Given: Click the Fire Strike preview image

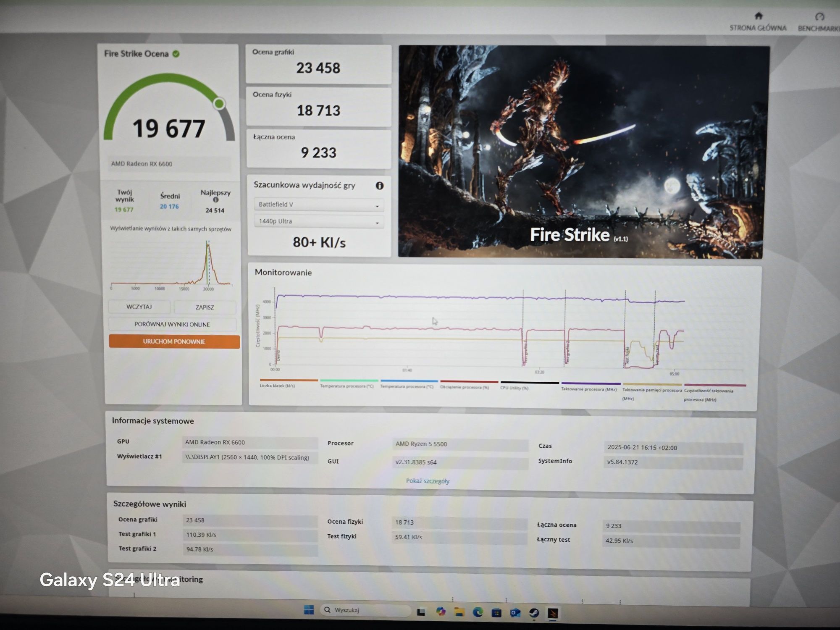Looking at the screenshot, I should [583, 151].
